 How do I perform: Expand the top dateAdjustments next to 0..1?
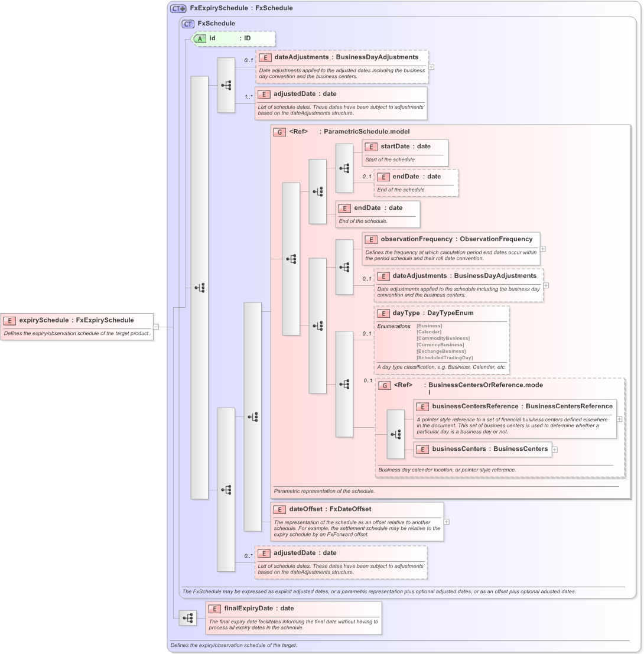coord(431,67)
